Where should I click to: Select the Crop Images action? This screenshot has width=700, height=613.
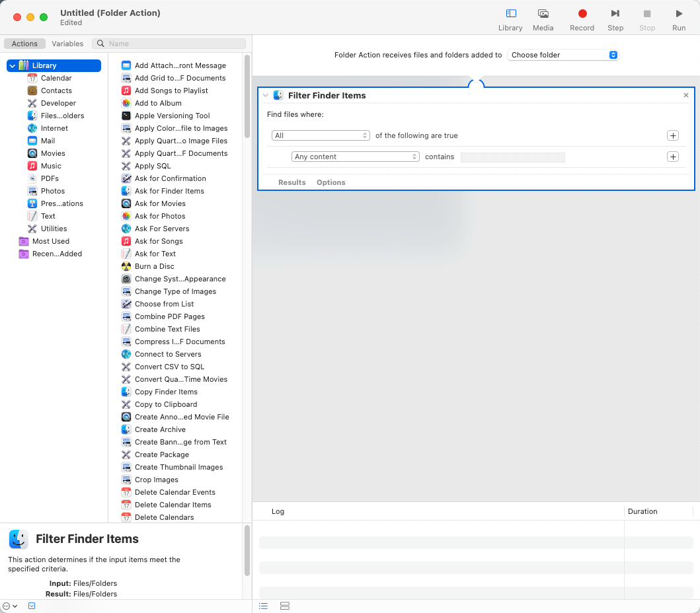(x=150, y=480)
